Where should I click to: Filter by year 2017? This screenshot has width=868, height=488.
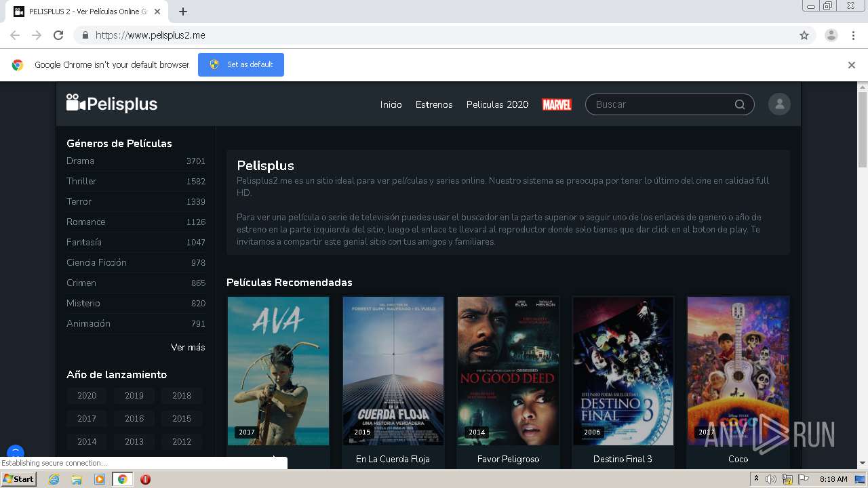point(87,419)
